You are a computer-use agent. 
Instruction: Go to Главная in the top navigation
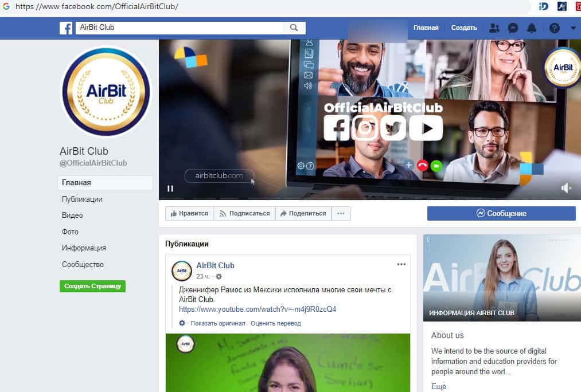click(426, 28)
